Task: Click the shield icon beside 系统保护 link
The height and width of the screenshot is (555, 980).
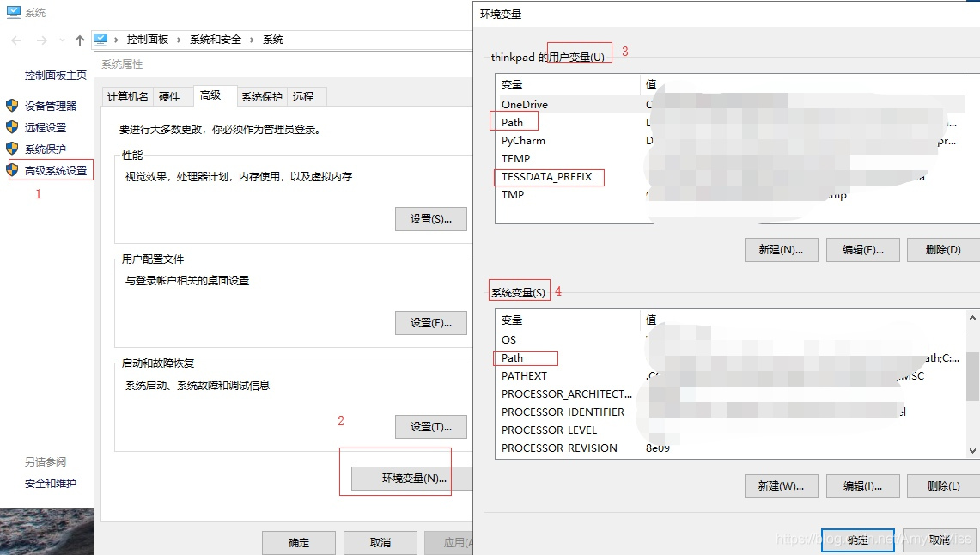Action: [x=12, y=148]
